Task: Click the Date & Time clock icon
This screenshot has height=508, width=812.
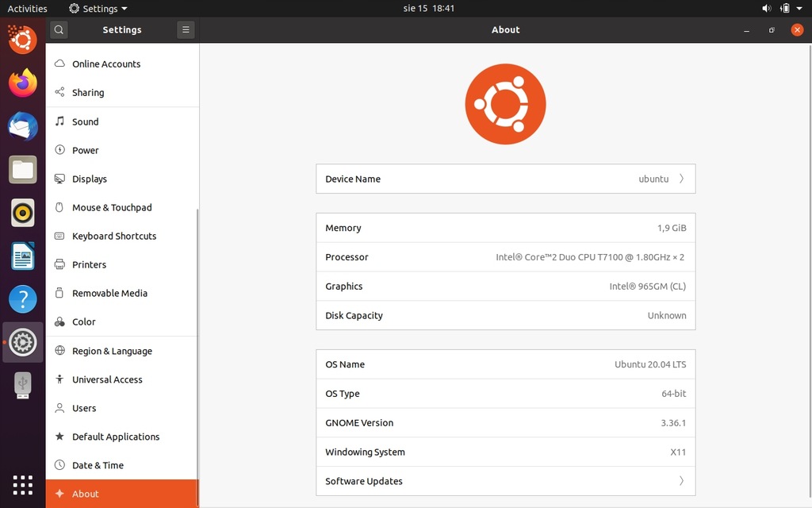Action: [60, 465]
